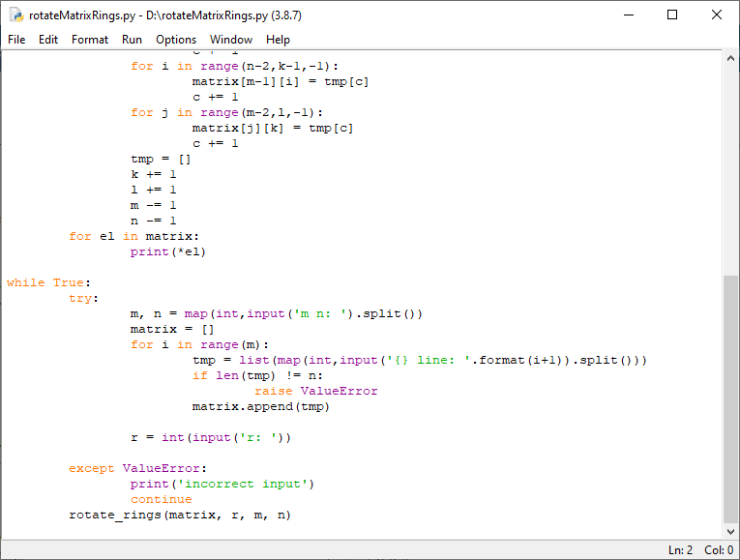
Task: Click the Ln: 2 status bar indicator
Action: pos(680,550)
